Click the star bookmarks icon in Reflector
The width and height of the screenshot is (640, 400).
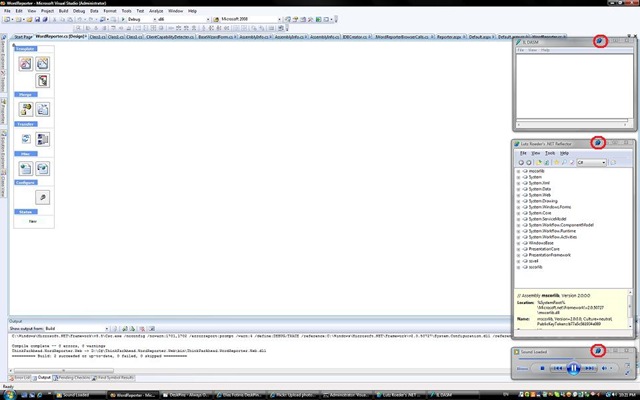[x=556, y=162]
